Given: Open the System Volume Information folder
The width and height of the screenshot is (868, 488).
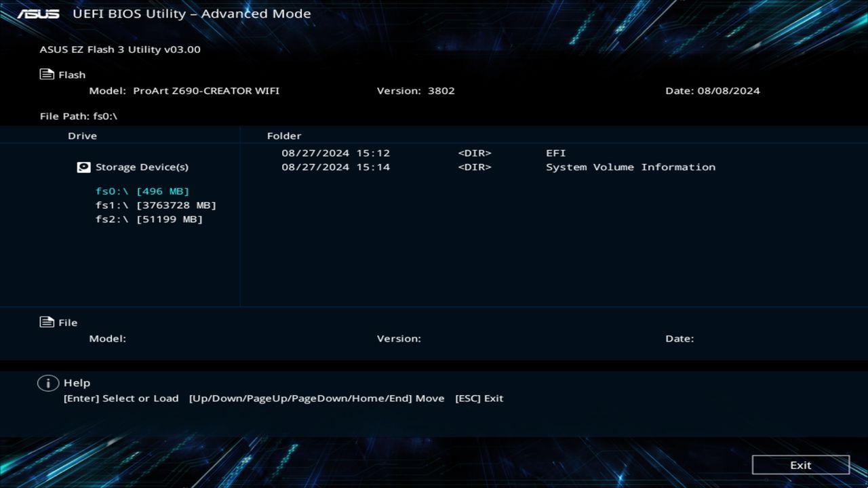Looking at the screenshot, I should coord(631,167).
